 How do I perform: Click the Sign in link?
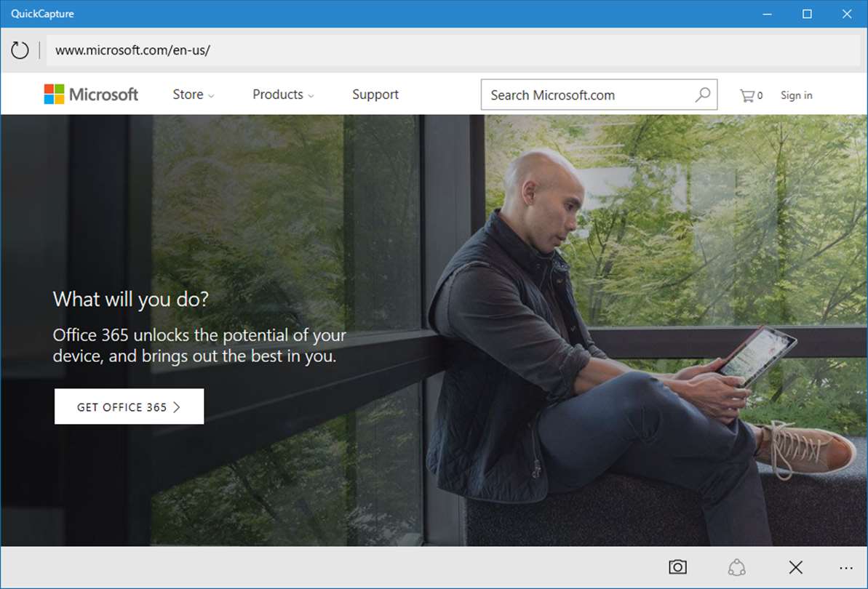point(796,95)
